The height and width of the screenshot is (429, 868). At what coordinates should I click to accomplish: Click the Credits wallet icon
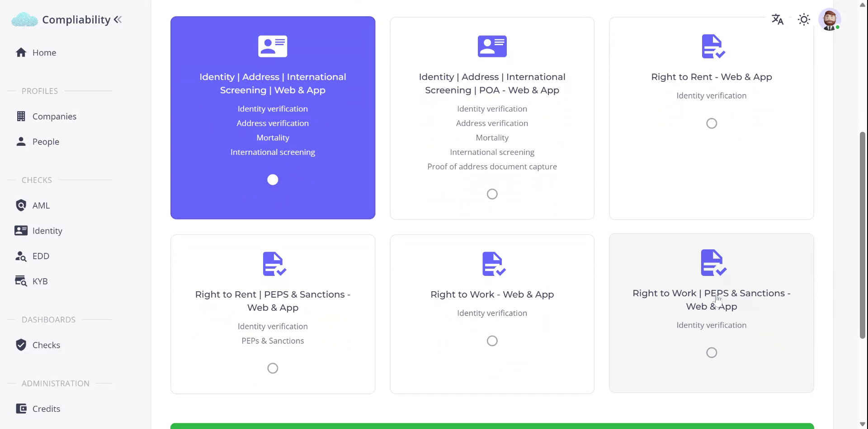pos(21,409)
